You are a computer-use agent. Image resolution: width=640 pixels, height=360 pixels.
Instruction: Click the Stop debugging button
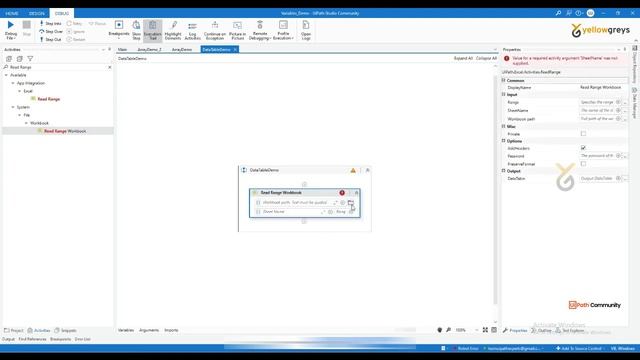coord(27,29)
